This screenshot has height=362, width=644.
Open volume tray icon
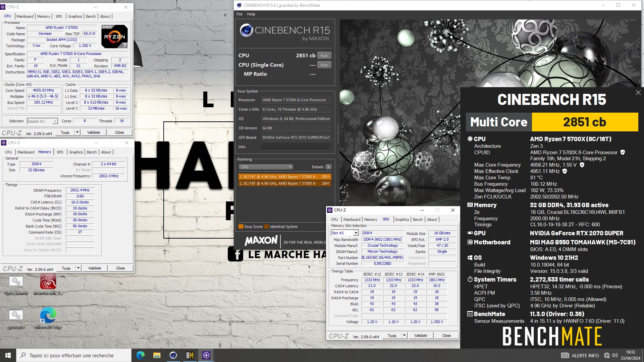tap(614, 355)
